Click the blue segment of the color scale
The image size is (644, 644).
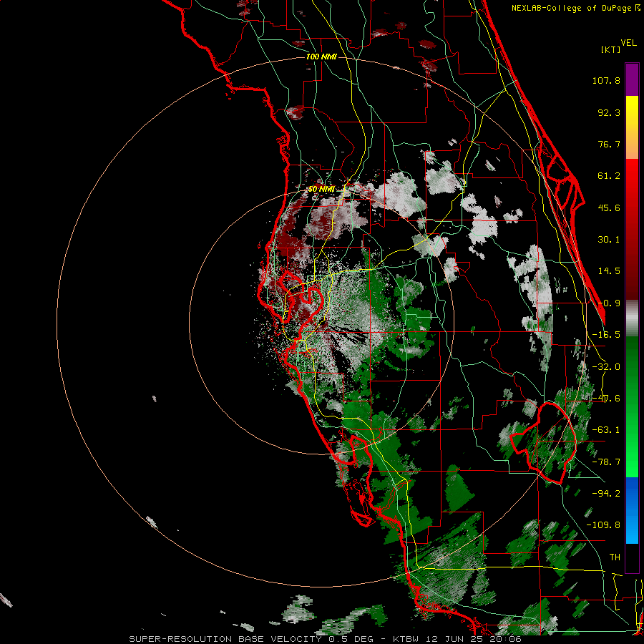coord(632,510)
